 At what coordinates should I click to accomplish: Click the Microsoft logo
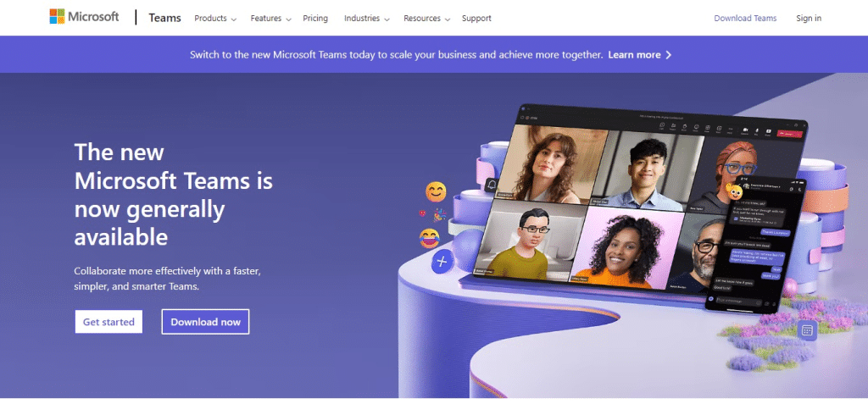[84, 17]
